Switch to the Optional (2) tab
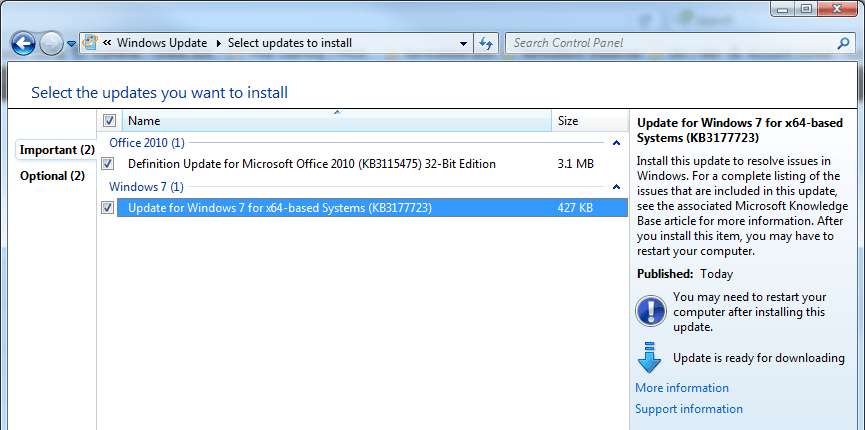This screenshot has height=430, width=865. click(52, 176)
